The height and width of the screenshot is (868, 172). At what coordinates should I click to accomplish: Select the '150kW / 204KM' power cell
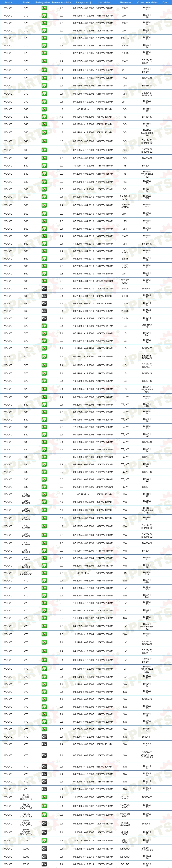pos(104,464)
